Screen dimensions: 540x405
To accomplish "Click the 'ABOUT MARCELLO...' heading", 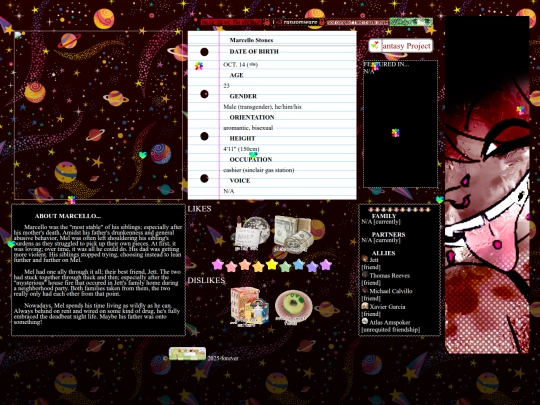I will [68, 216].
